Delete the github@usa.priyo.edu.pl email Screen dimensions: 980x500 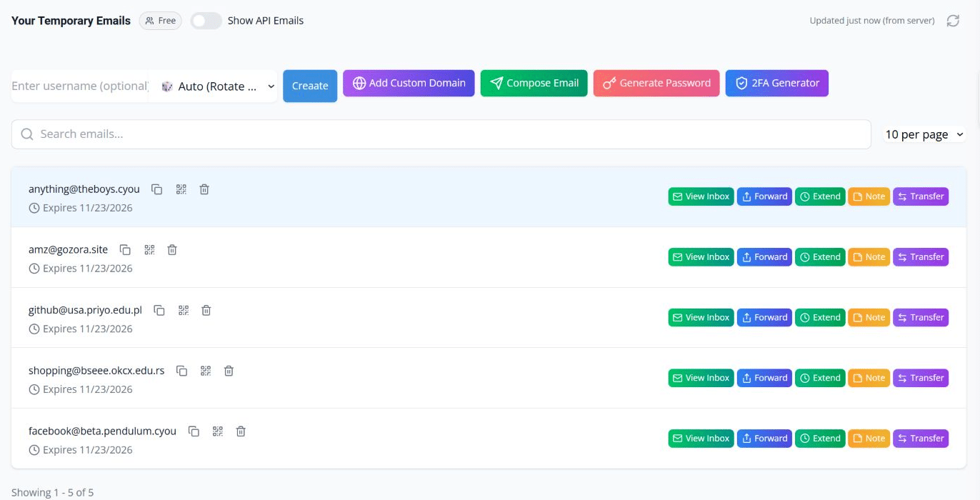tap(206, 310)
